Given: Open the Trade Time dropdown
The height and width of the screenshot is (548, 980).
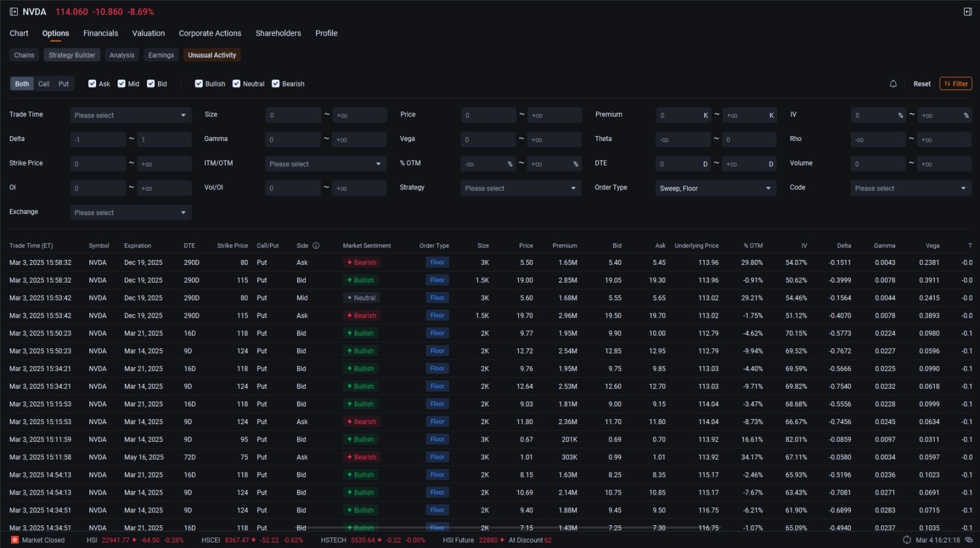Looking at the screenshot, I should click(130, 115).
